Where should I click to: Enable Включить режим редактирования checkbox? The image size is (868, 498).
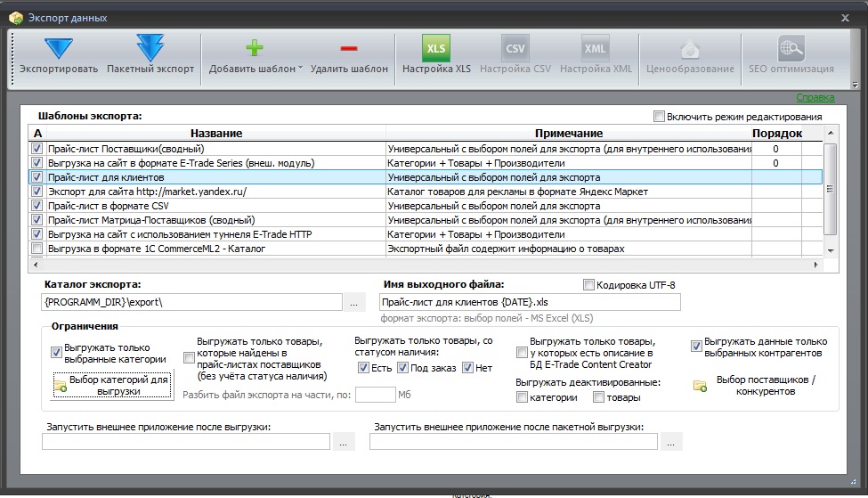click(659, 117)
